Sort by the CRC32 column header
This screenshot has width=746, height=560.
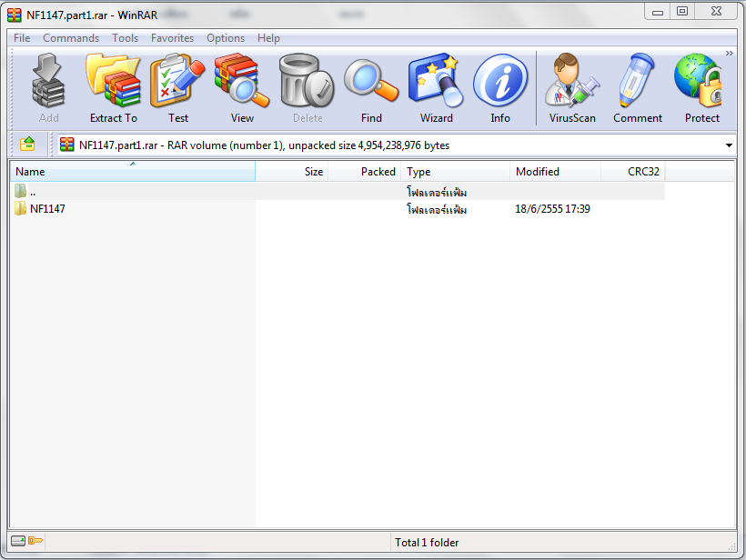(x=633, y=172)
